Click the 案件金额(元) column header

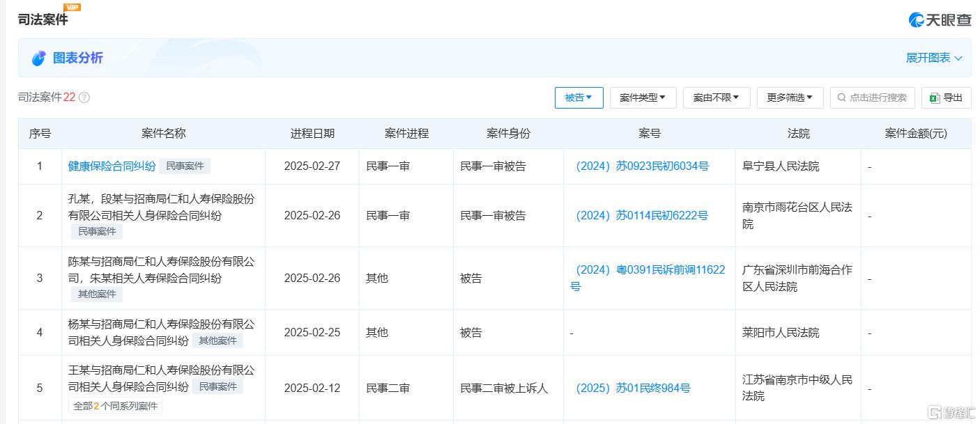pyautogui.click(x=916, y=134)
